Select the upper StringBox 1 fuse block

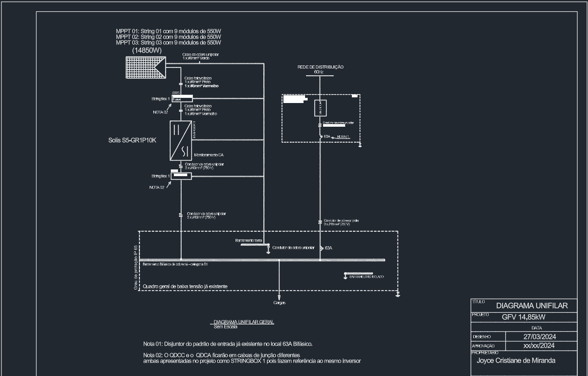click(x=182, y=98)
